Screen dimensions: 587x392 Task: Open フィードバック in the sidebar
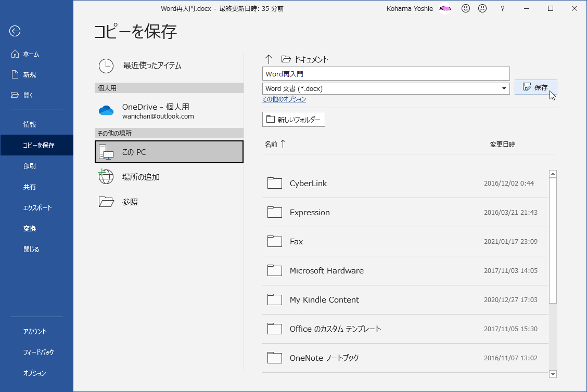(x=38, y=352)
